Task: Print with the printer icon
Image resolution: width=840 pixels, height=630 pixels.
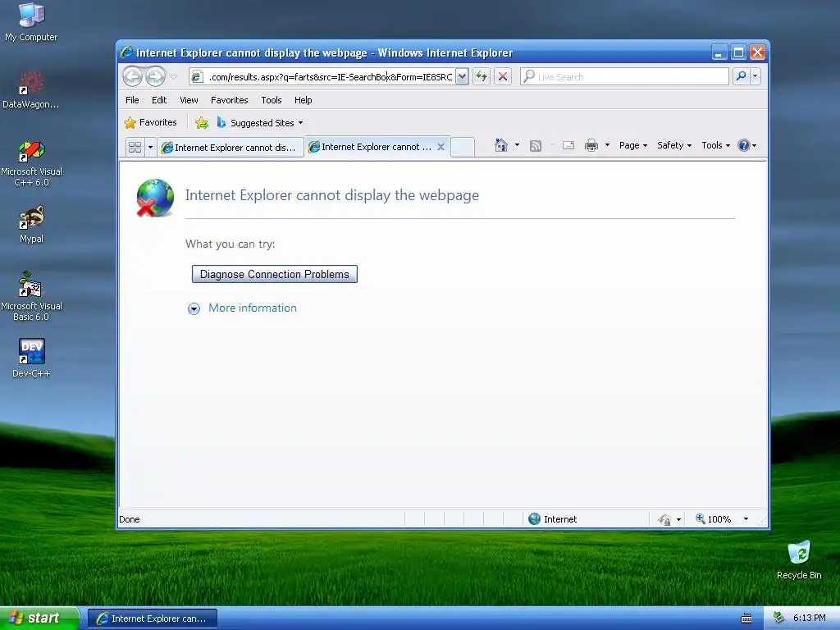Action: [591, 145]
